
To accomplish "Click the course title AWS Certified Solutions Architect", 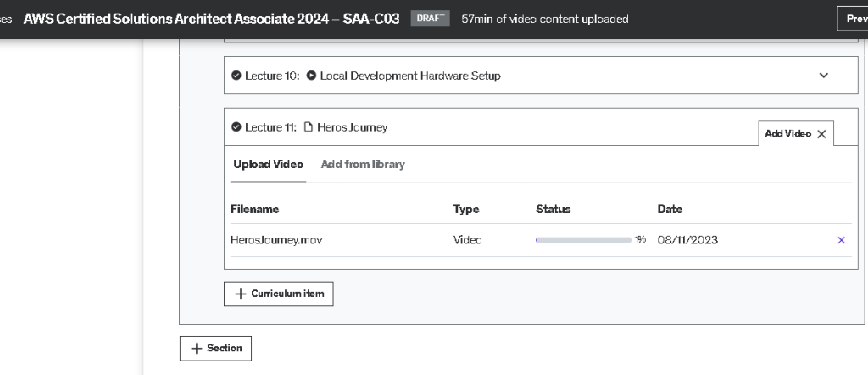I will (x=211, y=19).
